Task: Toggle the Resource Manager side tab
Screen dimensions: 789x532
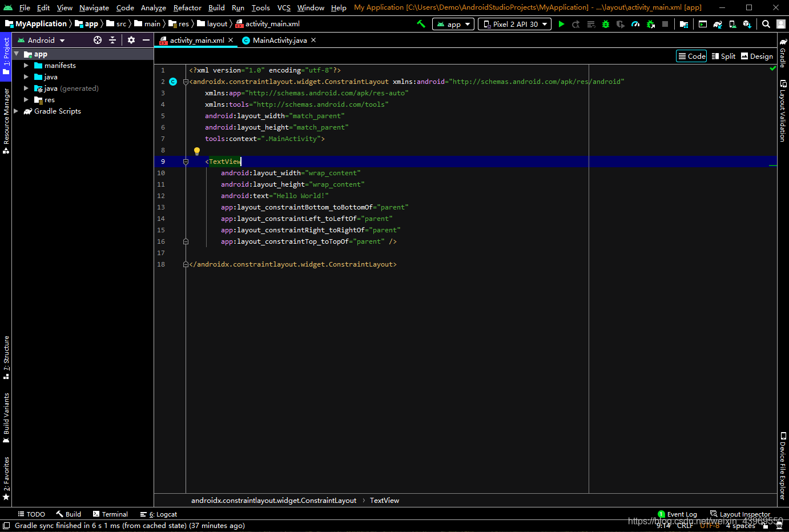Action: click(x=6, y=121)
